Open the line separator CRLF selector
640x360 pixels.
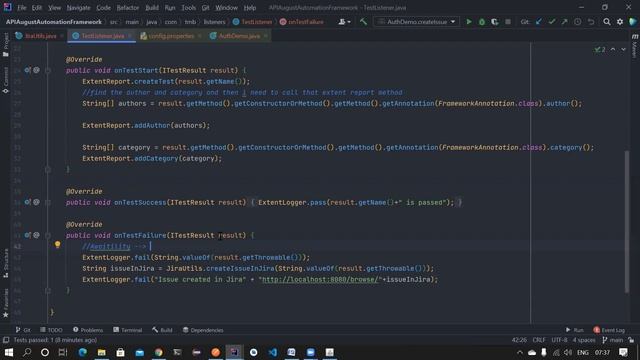539,340
